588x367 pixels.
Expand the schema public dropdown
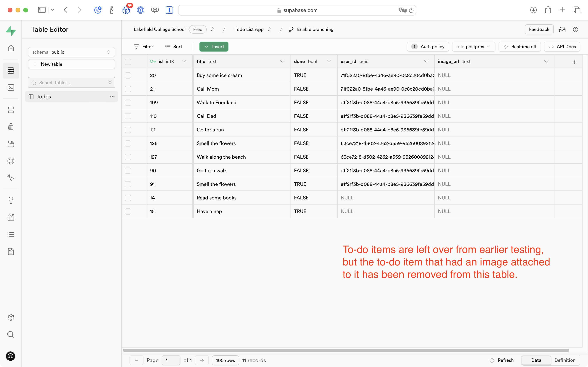(x=71, y=52)
